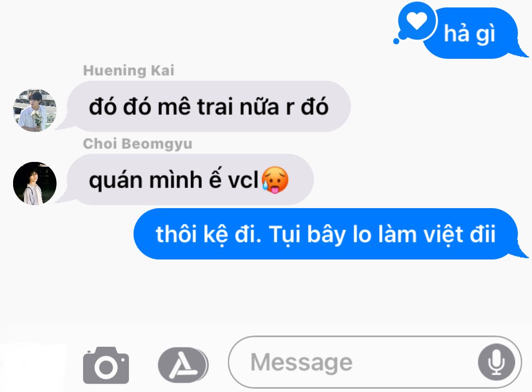
Task: Tap the Huening Kai sender name label
Action: click(128, 70)
